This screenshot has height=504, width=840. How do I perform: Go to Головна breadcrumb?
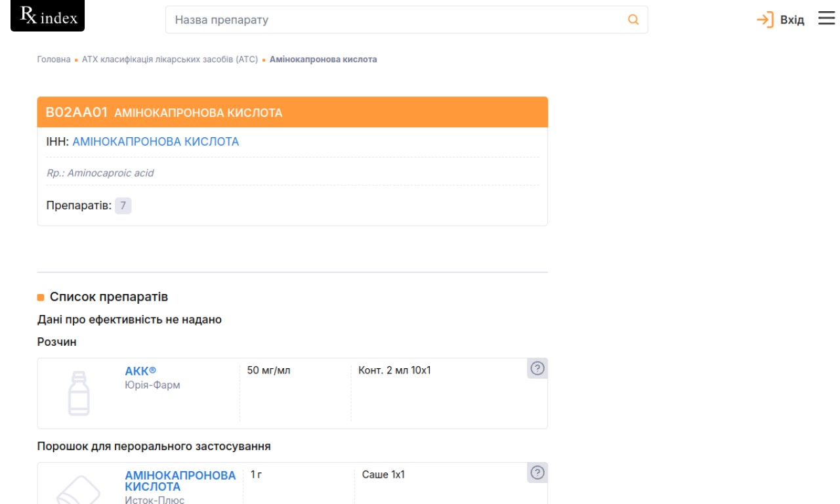click(x=54, y=59)
